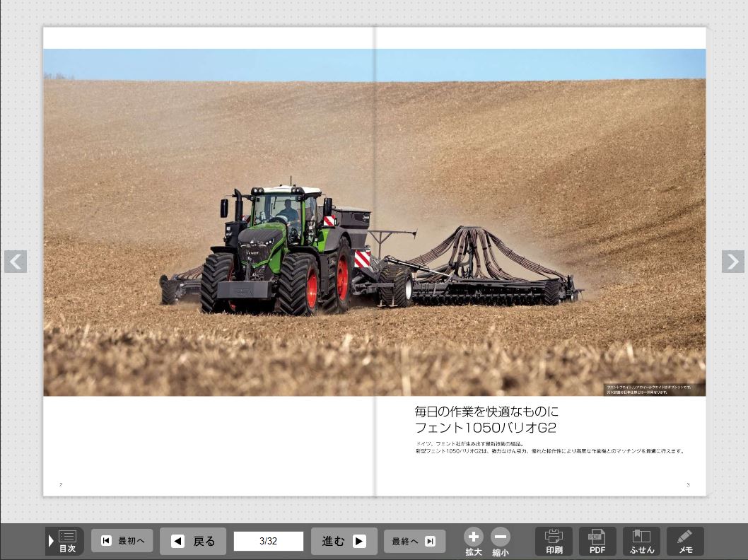Click page number 2 at bottom left

pos(61,484)
